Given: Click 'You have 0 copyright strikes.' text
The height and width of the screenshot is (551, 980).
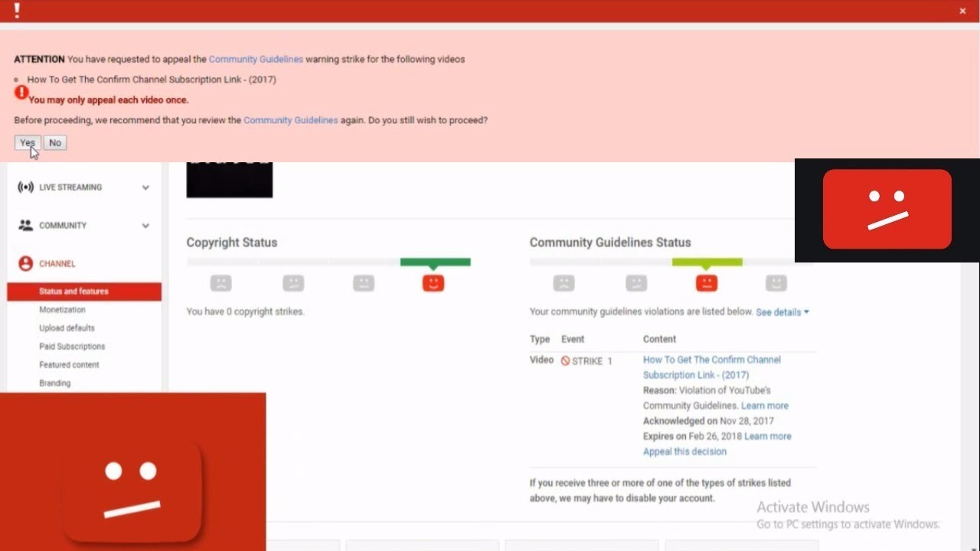Looking at the screenshot, I should tap(245, 311).
